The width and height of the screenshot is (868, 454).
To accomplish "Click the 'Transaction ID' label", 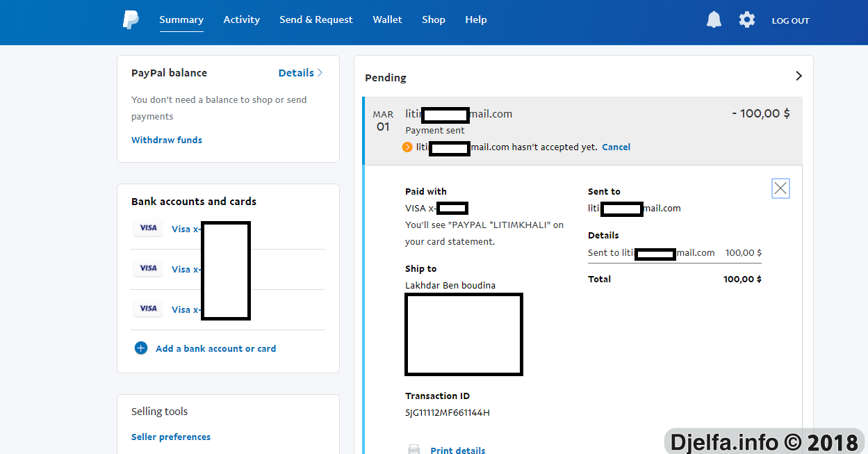I will coord(437,396).
